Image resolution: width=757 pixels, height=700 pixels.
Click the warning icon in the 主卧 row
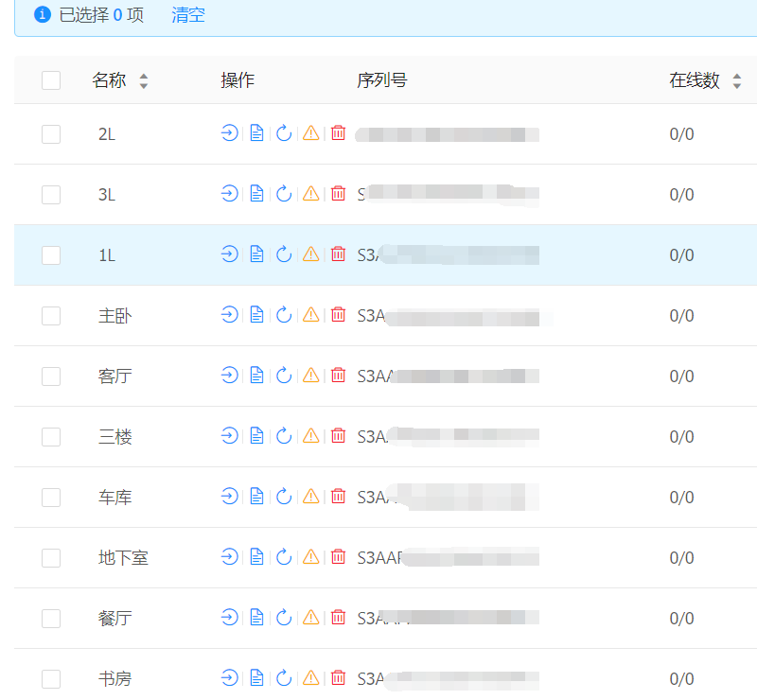[x=311, y=315]
